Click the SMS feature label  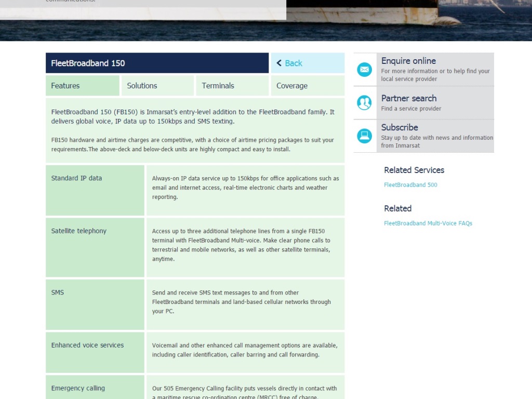tap(58, 292)
